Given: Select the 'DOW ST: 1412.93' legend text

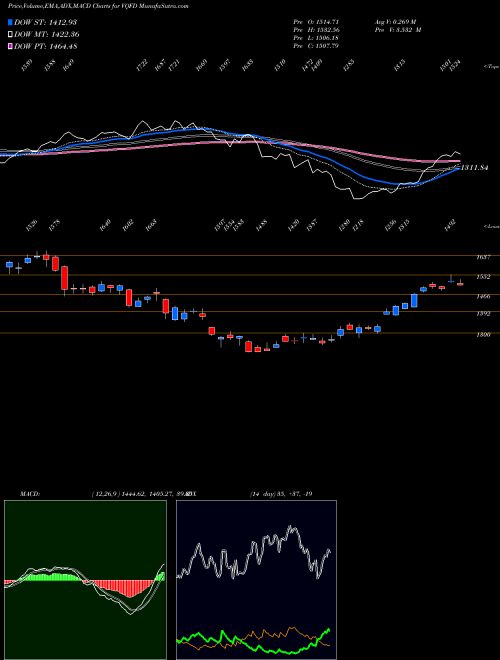Looking at the screenshot, I should [x=45, y=22].
